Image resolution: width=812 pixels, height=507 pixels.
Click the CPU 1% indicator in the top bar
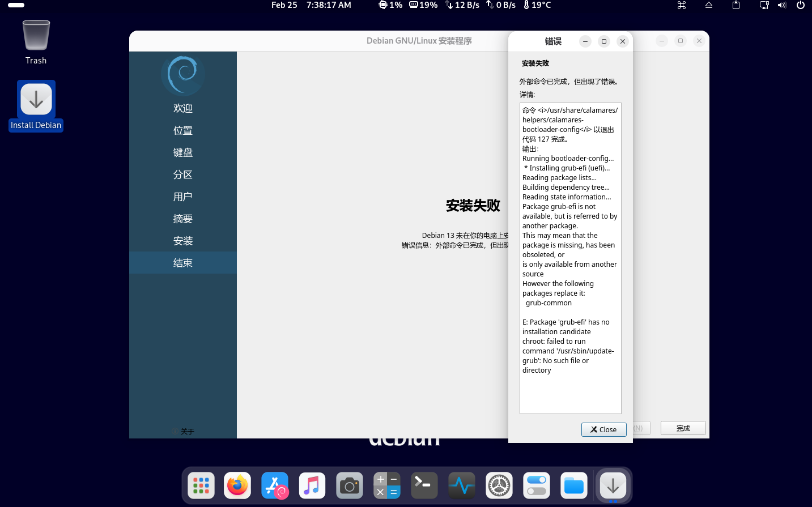point(390,5)
